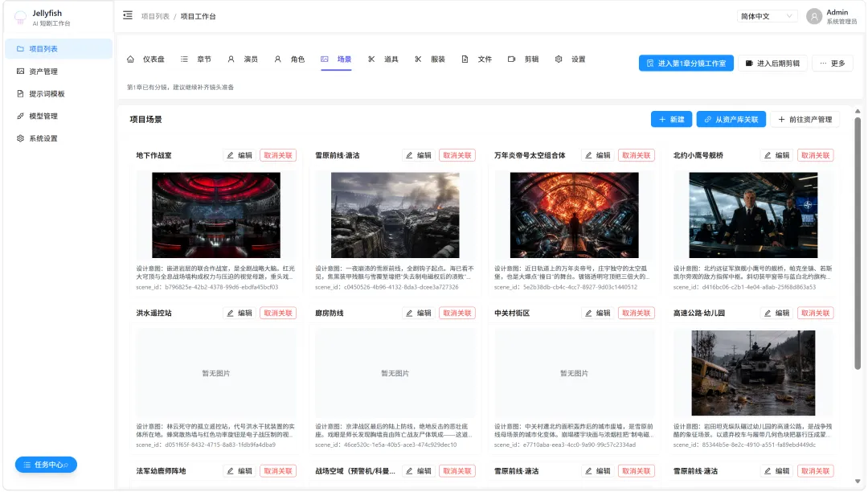The width and height of the screenshot is (868, 492).
Task: Switch to the 章节 tab
Action: point(196,59)
